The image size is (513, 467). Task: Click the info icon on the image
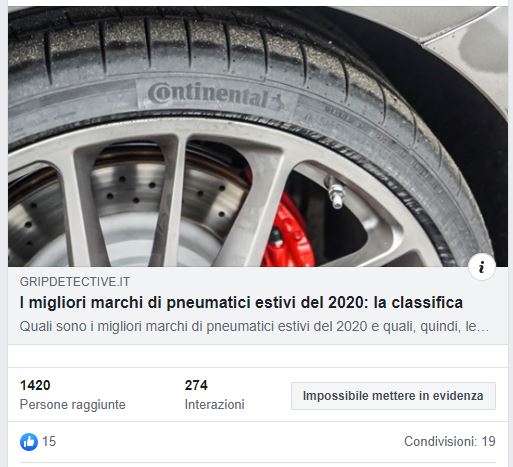coord(481,267)
